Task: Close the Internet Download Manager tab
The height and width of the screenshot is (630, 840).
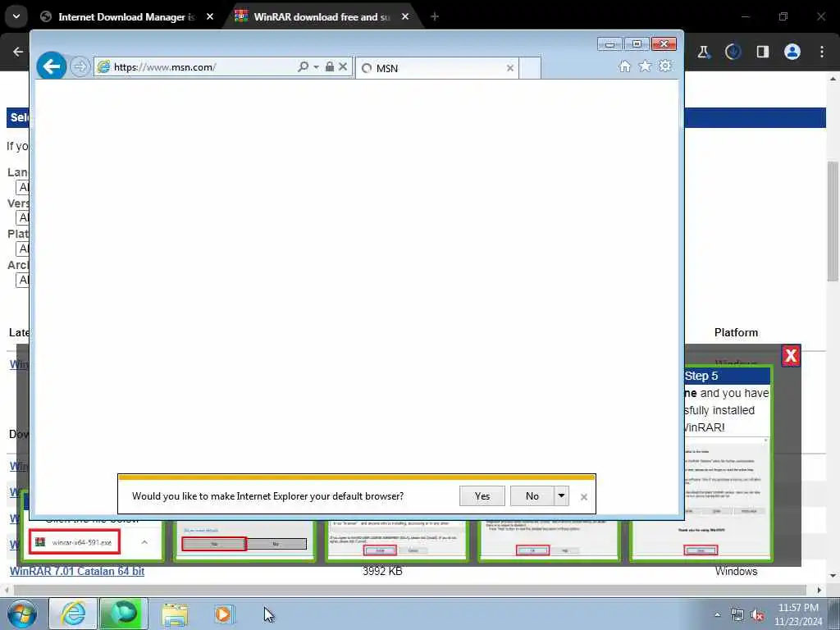Action: [210, 17]
